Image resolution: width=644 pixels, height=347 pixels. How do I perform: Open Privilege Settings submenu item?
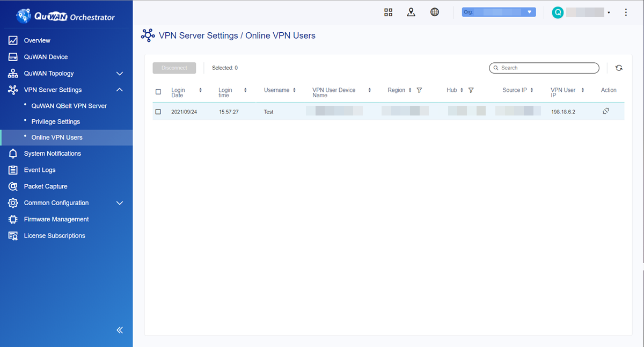pyautogui.click(x=56, y=122)
